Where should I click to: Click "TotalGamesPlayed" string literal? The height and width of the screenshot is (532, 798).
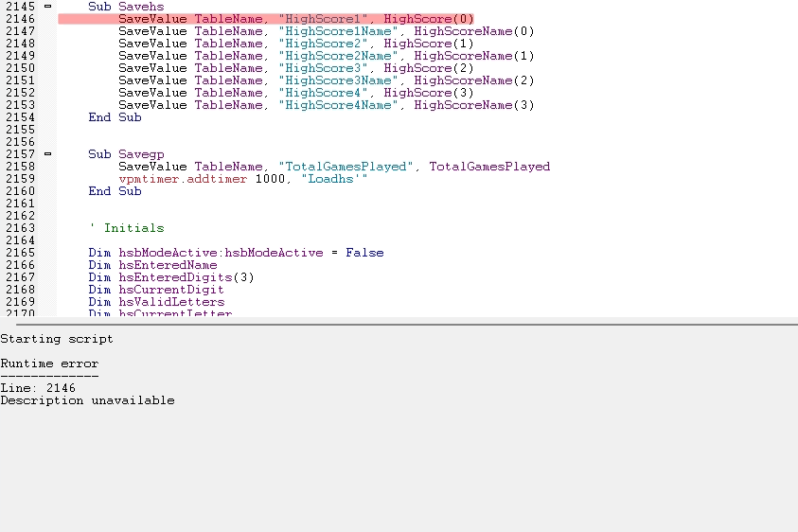pos(346,167)
